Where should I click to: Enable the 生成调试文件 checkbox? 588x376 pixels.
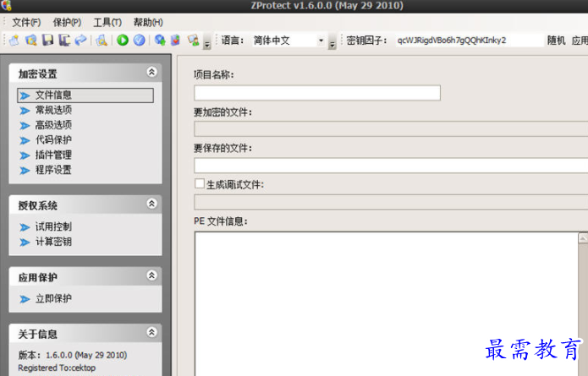coord(200,183)
